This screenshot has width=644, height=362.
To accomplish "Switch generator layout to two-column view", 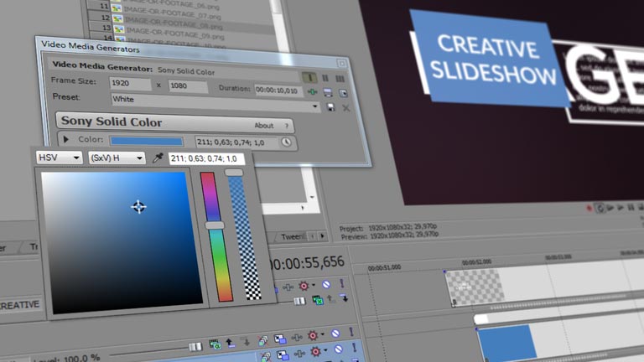I will tap(325, 78).
